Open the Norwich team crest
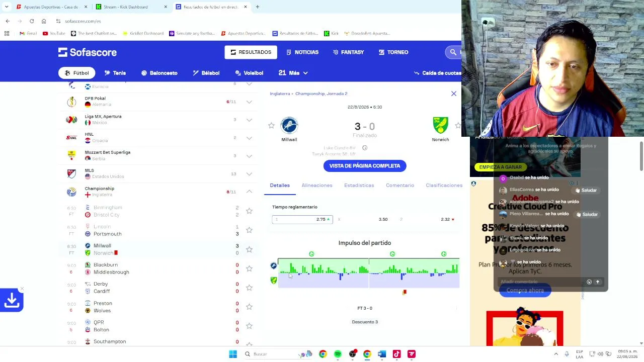 [440, 126]
